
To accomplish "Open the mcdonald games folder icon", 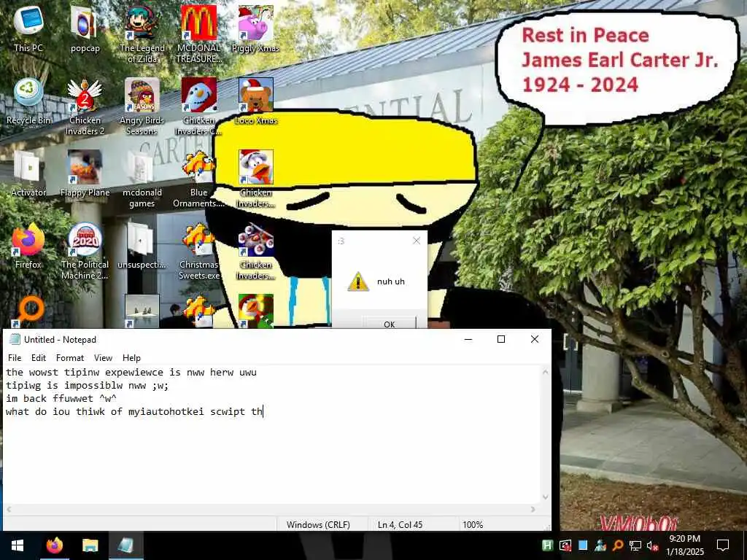I will click(x=142, y=179).
